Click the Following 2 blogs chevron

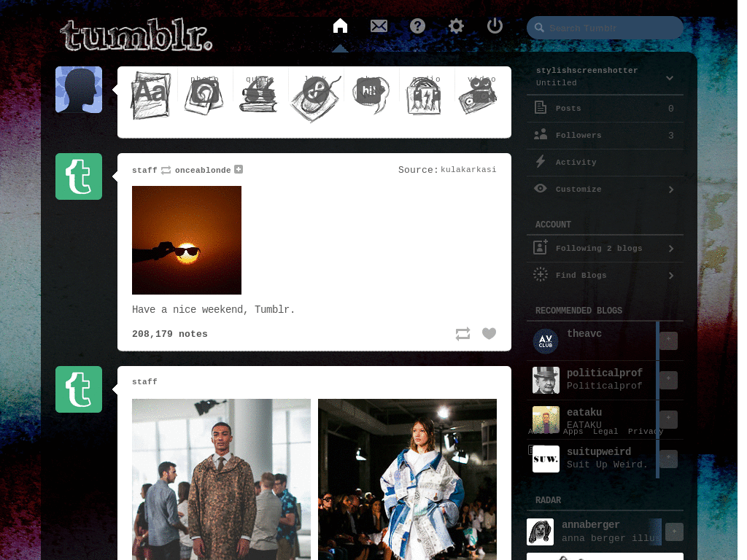point(671,249)
